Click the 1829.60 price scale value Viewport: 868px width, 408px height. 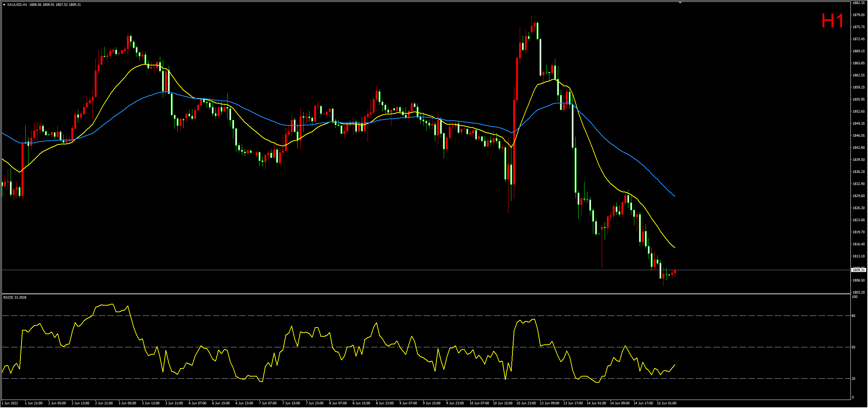point(858,196)
